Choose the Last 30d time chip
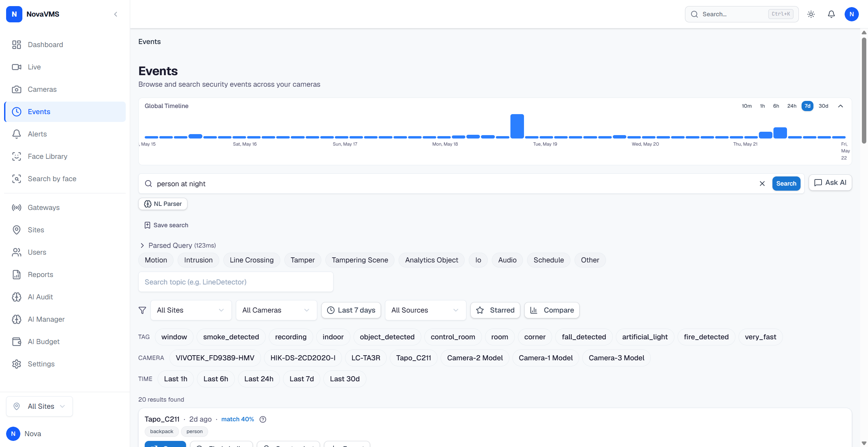This screenshot has height=447, width=868. pyautogui.click(x=345, y=379)
